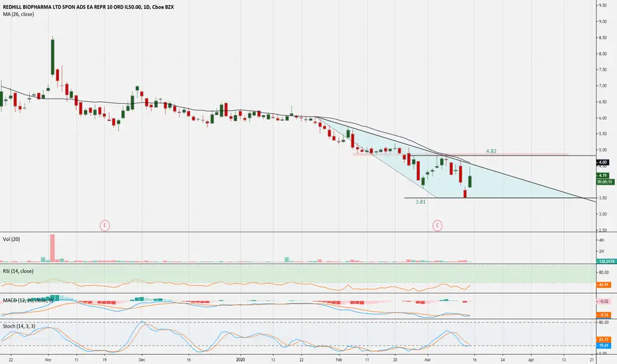Select the tallest red volume bar in November
The height and width of the screenshot is (364, 617).
pos(52,248)
